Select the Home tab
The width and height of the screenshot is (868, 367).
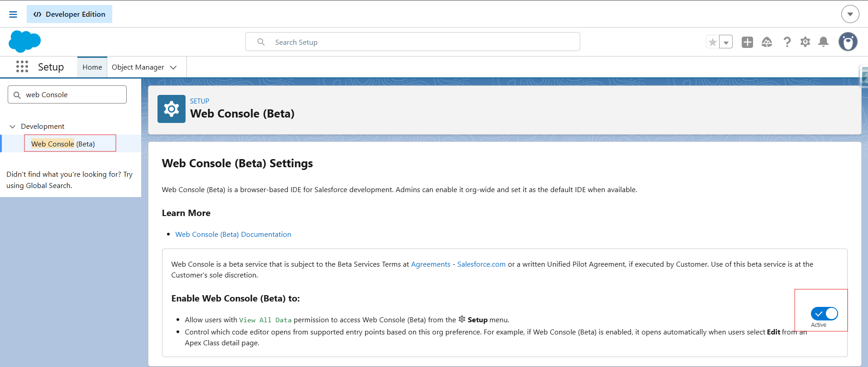92,67
